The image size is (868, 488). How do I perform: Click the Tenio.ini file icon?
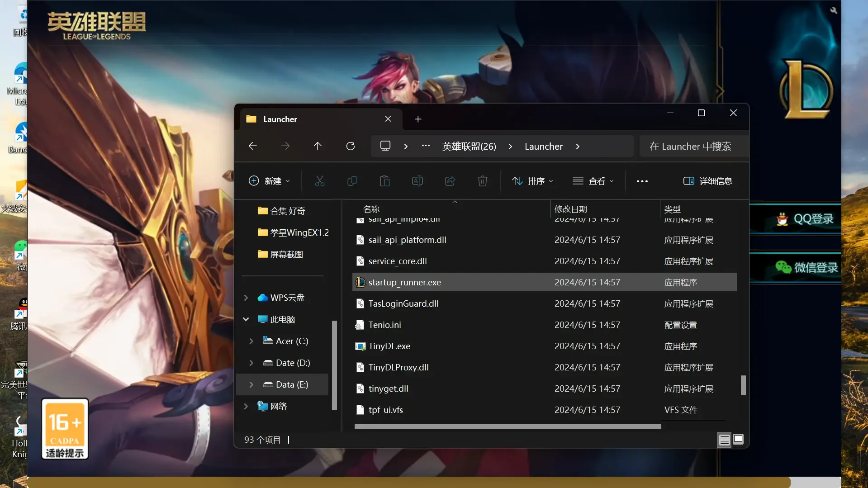360,325
